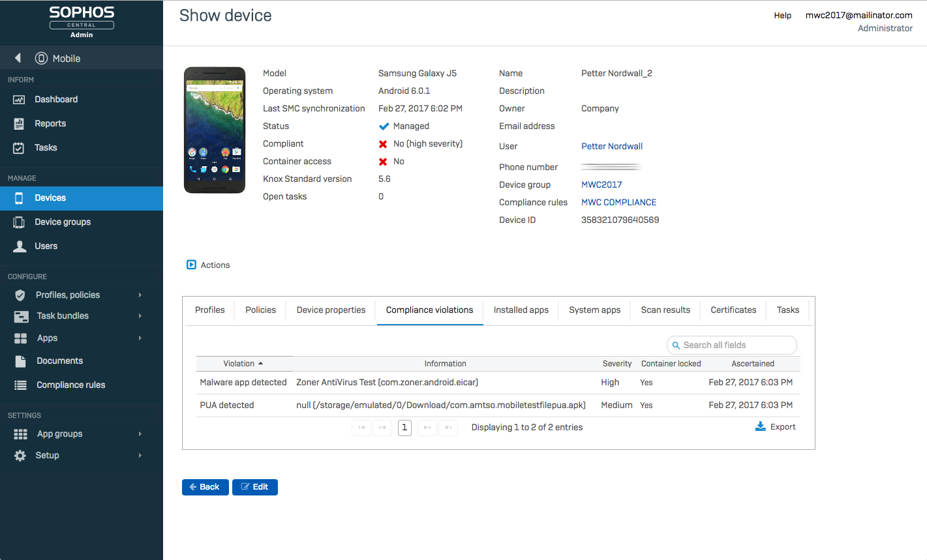Open the Tasks tab in device details
The image size is (927, 560).
[x=788, y=310]
